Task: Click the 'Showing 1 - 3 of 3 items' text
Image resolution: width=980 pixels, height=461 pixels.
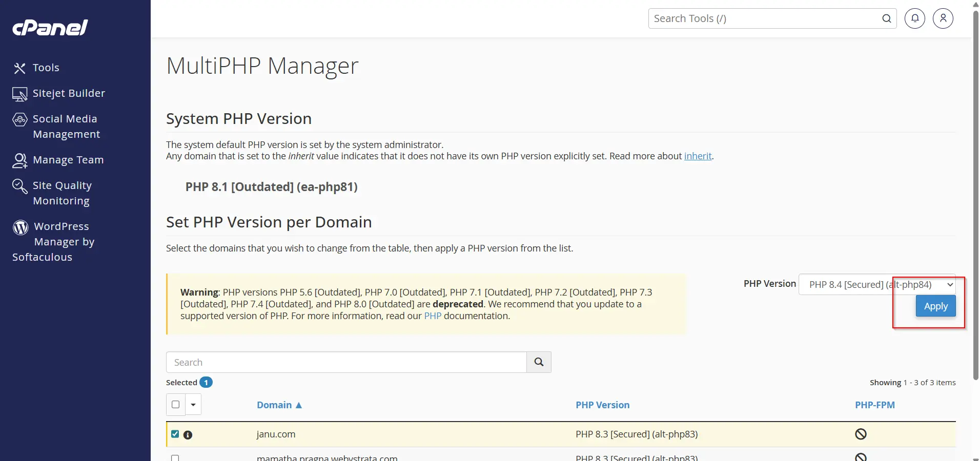Action: pyautogui.click(x=912, y=383)
